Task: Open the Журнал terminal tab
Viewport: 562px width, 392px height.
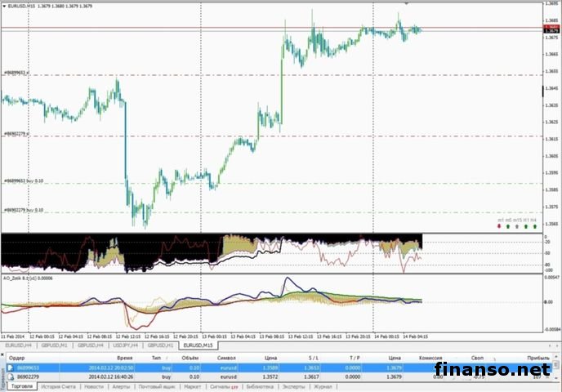Action: coord(323,385)
